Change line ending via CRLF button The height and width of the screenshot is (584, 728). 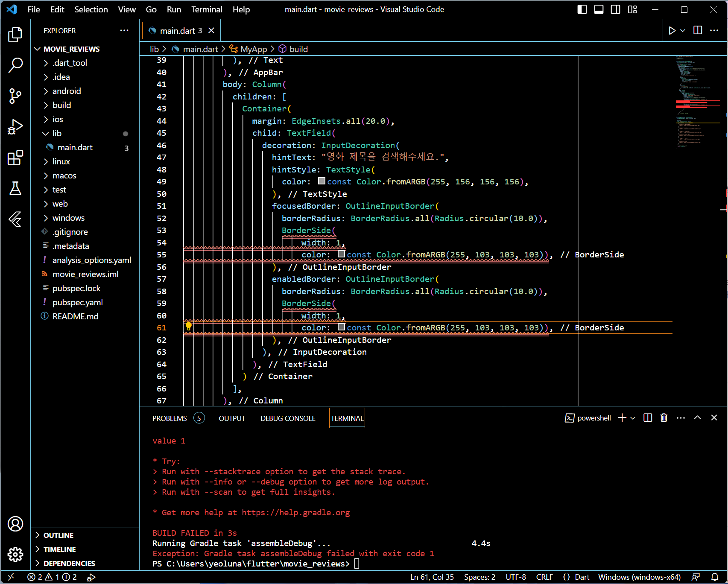tap(544, 577)
